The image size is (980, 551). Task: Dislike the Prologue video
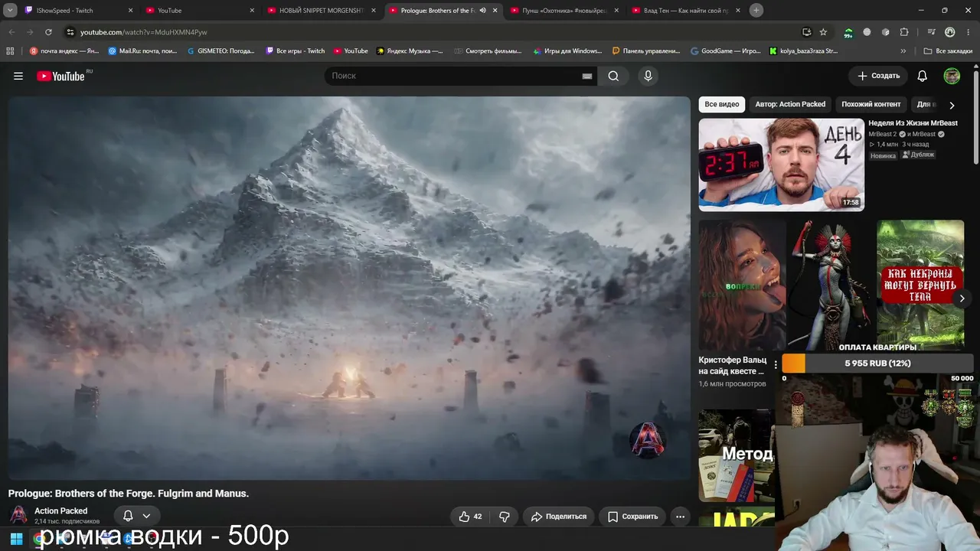click(x=505, y=517)
